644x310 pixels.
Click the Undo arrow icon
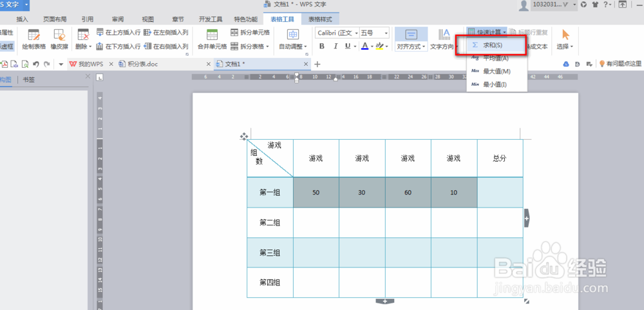tap(35, 64)
